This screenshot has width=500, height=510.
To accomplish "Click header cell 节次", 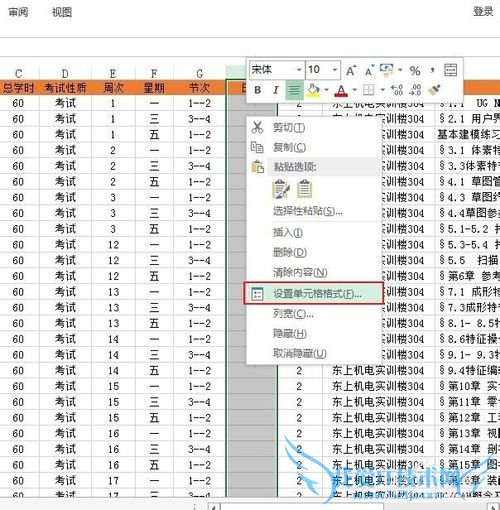I will click(x=199, y=88).
